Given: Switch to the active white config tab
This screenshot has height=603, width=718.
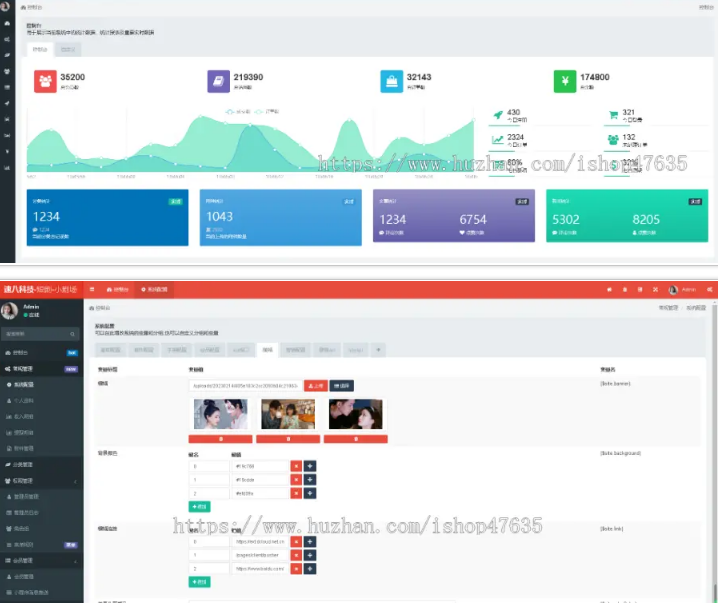Looking at the screenshot, I should 267,349.
